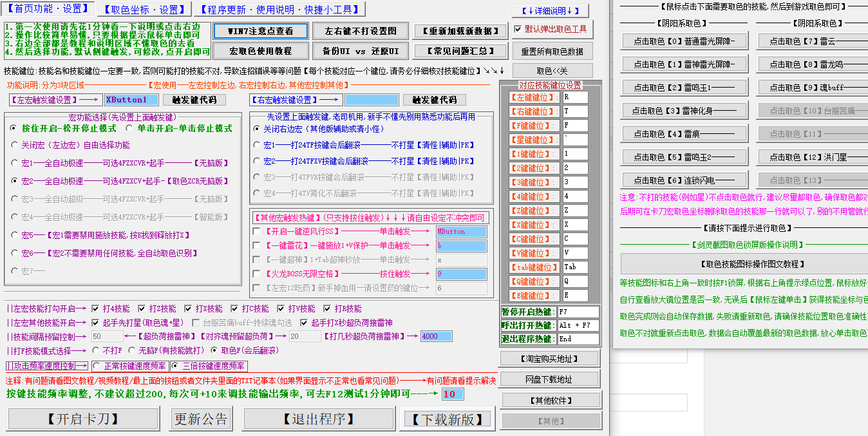Switch to the 【取色坐标·设置】 tab

pos(144,9)
